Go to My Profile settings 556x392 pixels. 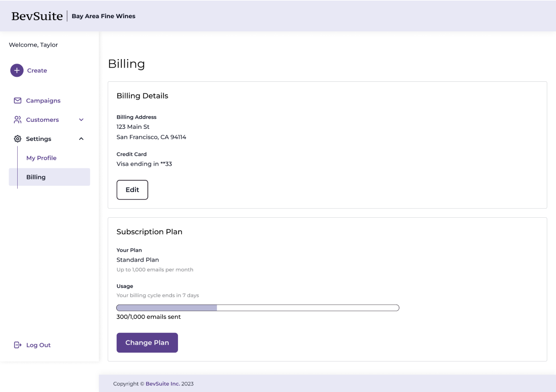click(x=41, y=158)
